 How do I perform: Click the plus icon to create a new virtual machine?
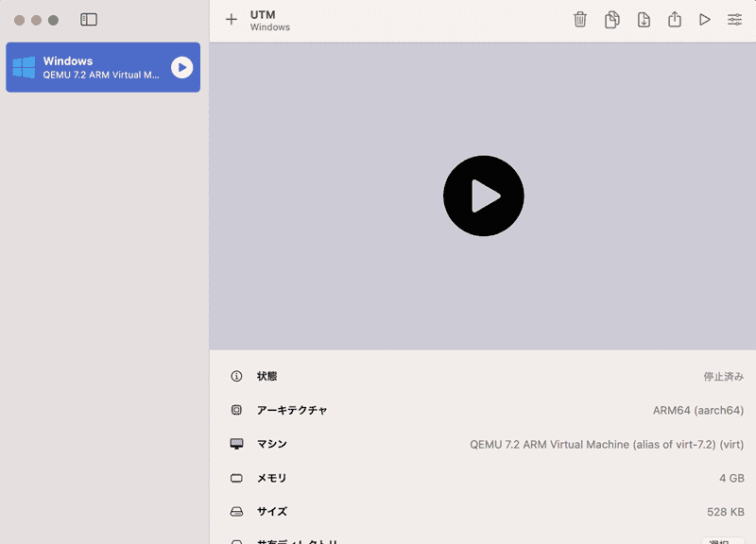232,19
